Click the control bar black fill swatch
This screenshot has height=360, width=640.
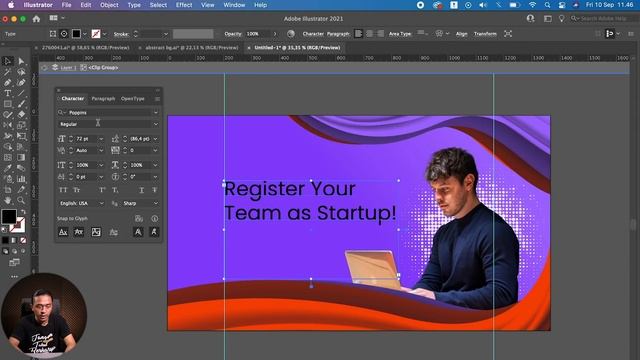click(76, 34)
